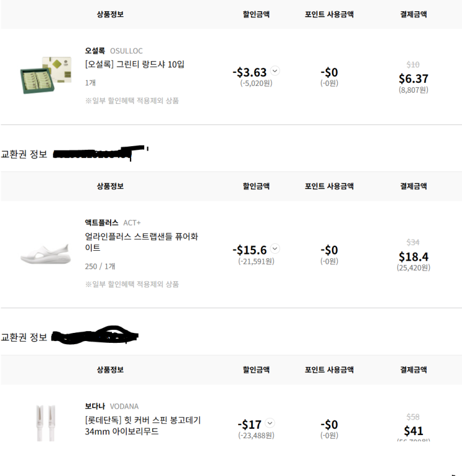Viewport: 462px width, 476px height.
Task: Click the '250 / 1개' sandal option text
Action: point(100,266)
